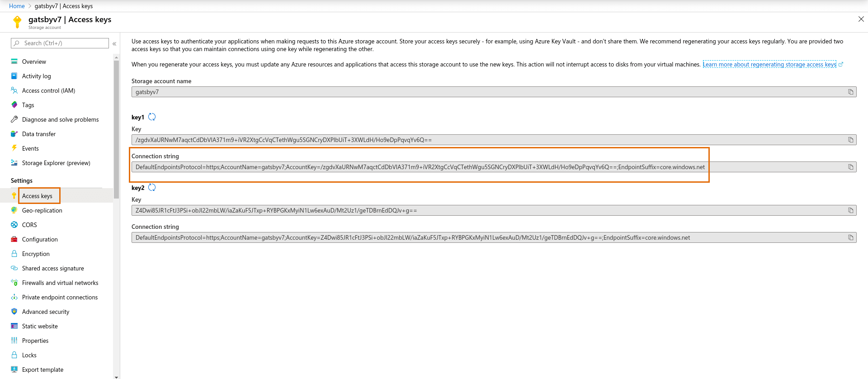The height and width of the screenshot is (379, 868).
Task: Open the Geo-replication settings
Action: click(42, 210)
